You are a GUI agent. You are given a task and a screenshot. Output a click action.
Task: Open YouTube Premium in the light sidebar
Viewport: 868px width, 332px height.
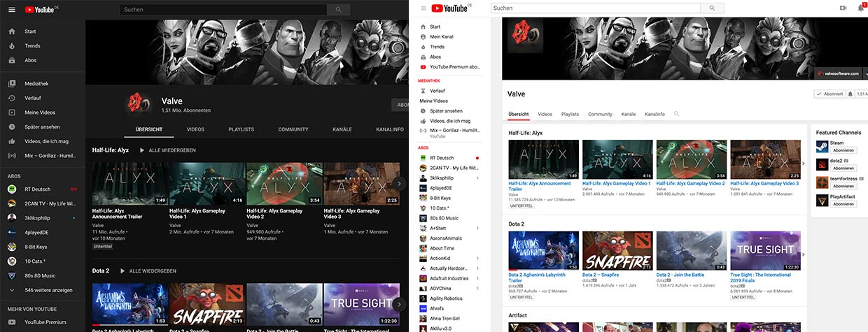tap(450, 67)
